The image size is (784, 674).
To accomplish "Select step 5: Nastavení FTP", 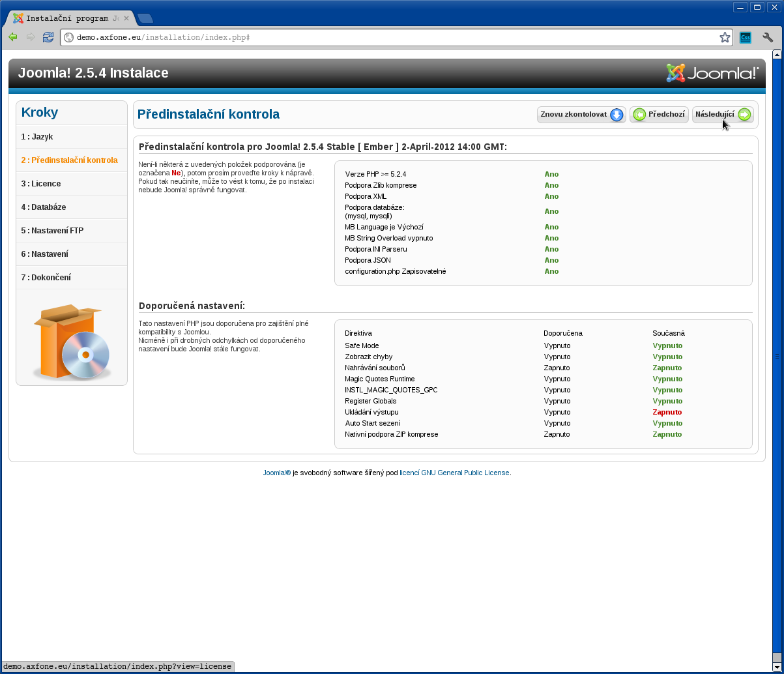I will point(52,231).
